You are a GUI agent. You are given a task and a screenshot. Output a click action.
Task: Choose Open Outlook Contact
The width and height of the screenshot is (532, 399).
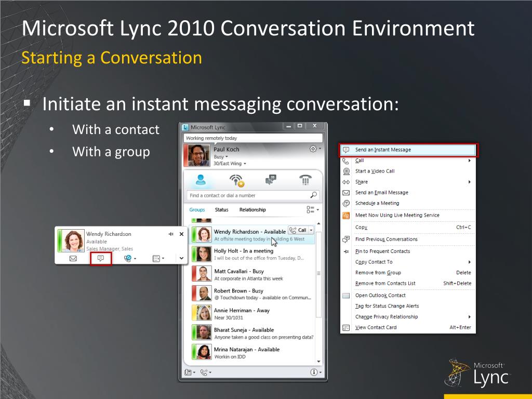[408, 296]
